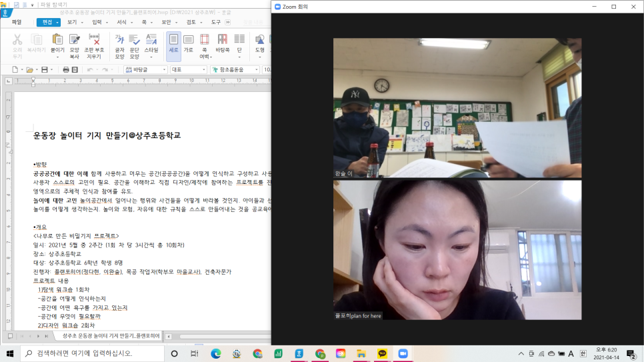This screenshot has height=362, width=644.
Task: Click the horizontal scrollbar in Hangul
Action: tap(225, 336)
